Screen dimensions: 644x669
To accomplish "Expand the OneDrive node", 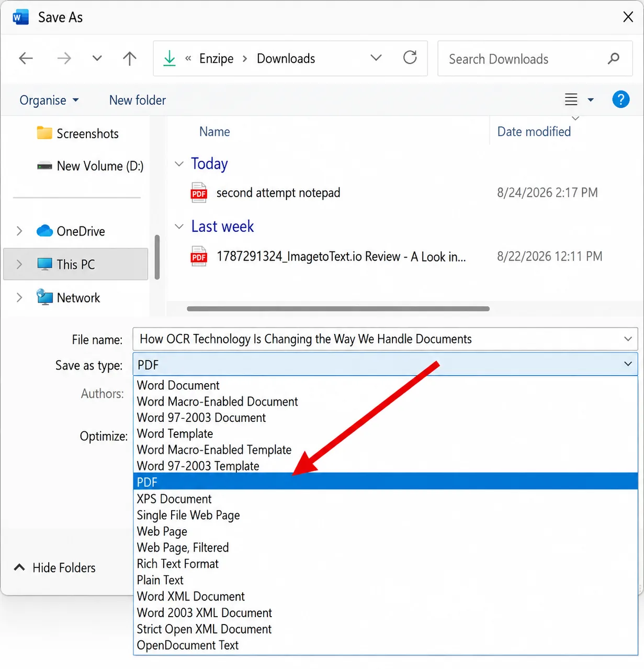I will (19, 231).
